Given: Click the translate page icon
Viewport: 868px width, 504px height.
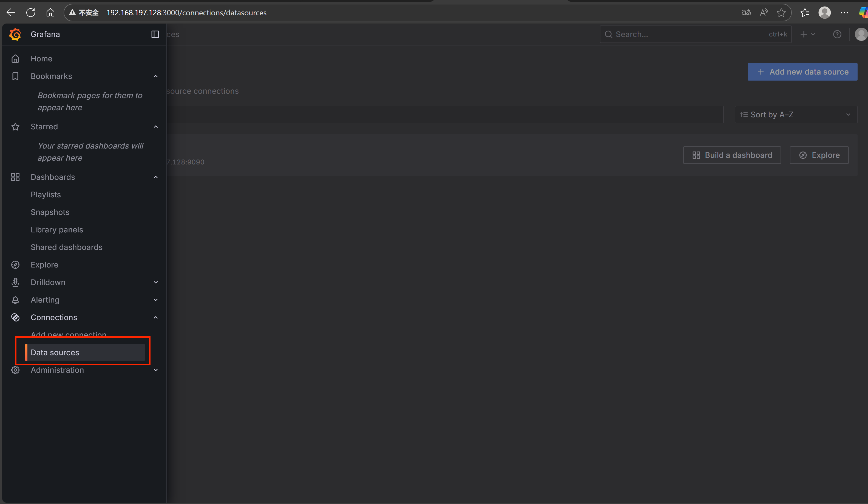Looking at the screenshot, I should [746, 13].
